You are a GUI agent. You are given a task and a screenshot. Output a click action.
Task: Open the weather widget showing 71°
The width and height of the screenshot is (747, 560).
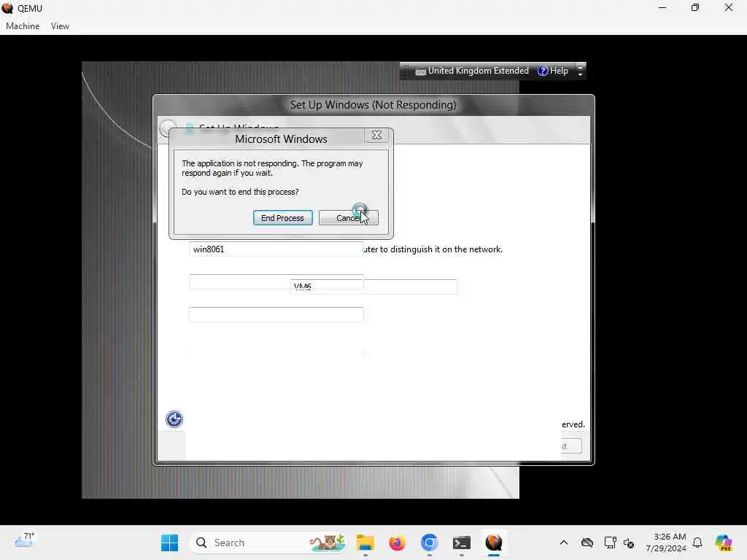pos(24,540)
